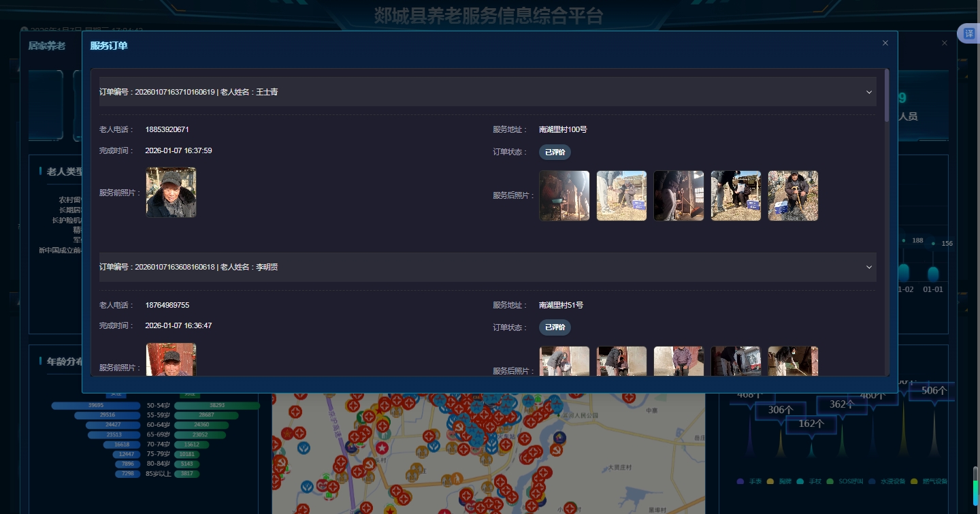Collapse the 王士青 order section chevron

coord(869,92)
